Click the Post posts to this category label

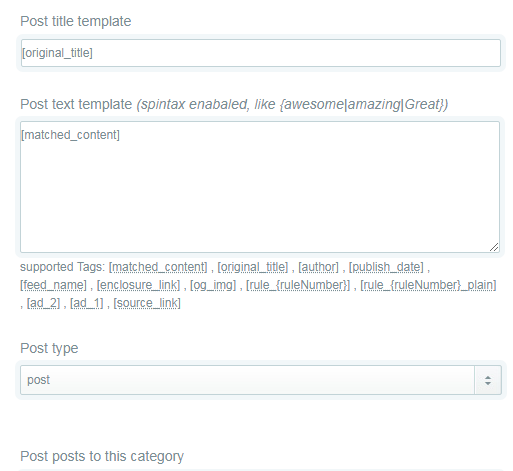coord(102,456)
